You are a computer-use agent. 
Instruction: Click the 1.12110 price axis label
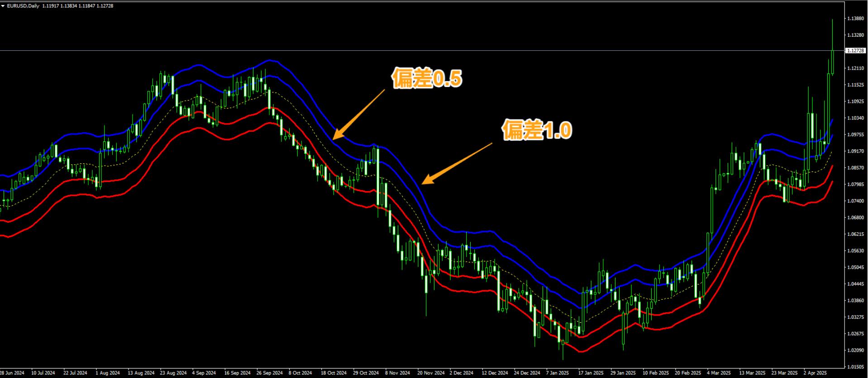point(855,68)
